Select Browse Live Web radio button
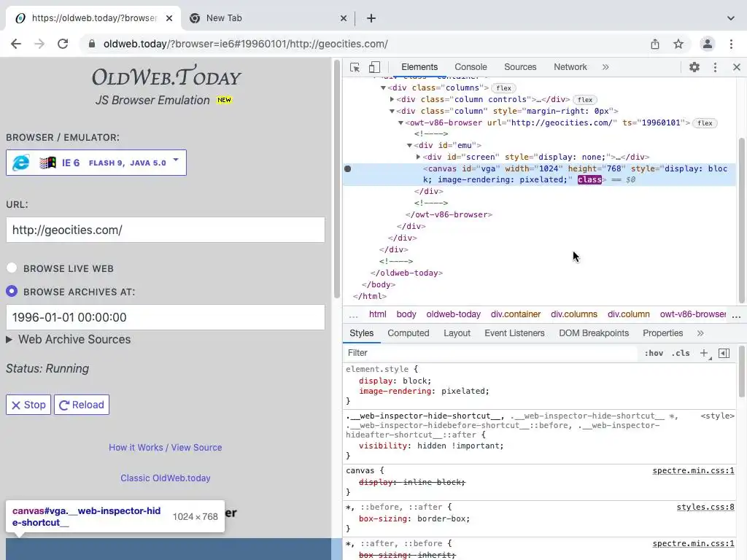The width and height of the screenshot is (747, 560). 12,268
